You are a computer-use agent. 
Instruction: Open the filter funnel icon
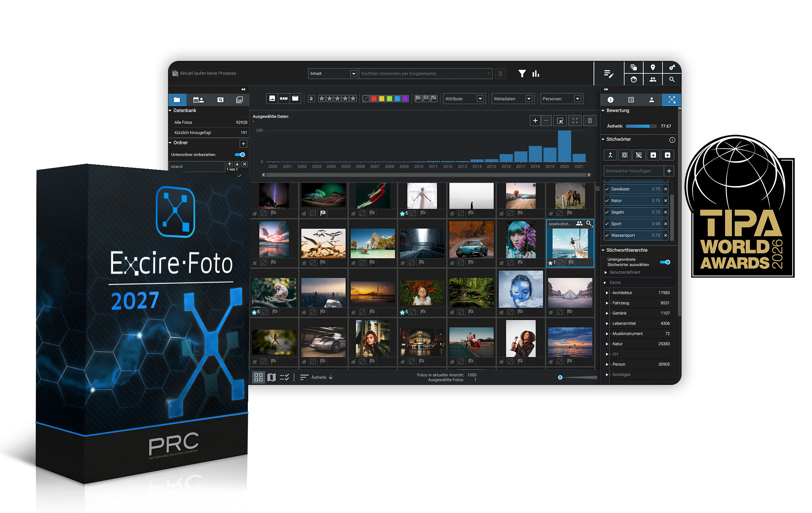pos(522,74)
